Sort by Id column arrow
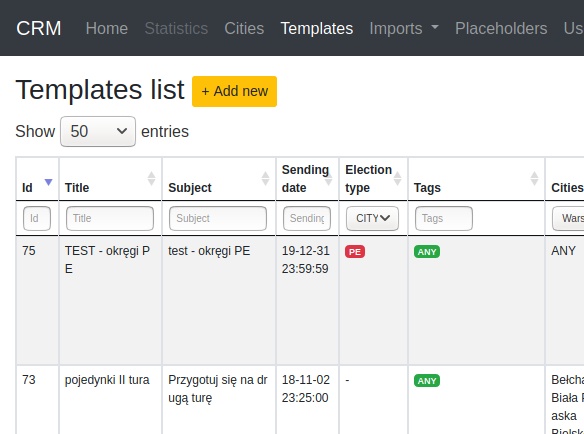 point(48,182)
